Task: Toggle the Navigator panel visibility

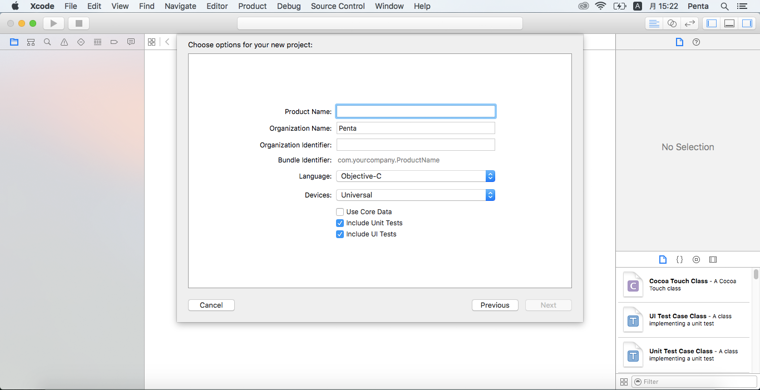Action: [x=712, y=23]
